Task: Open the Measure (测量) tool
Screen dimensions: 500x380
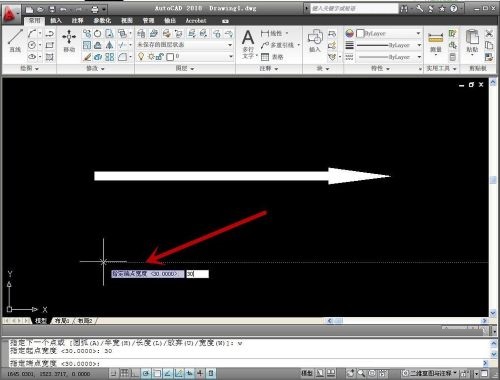Action: [436, 42]
